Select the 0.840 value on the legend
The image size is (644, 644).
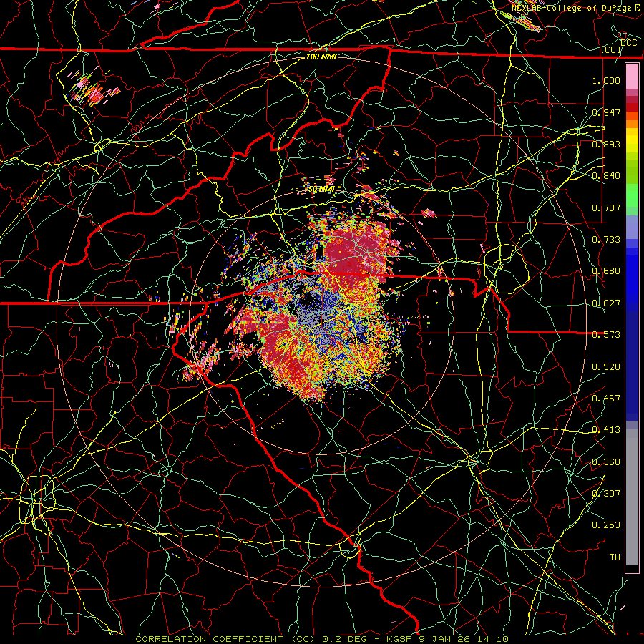(606, 176)
